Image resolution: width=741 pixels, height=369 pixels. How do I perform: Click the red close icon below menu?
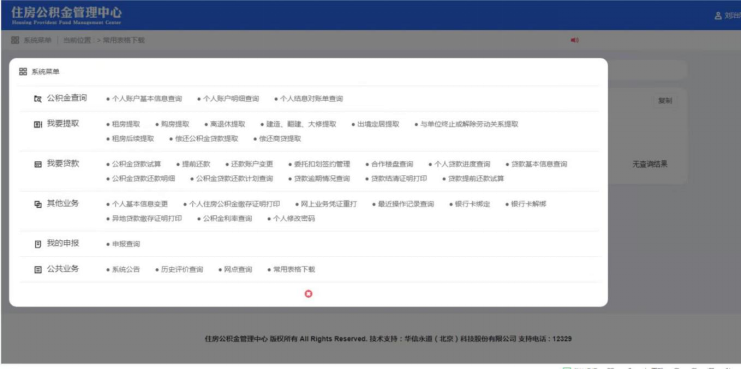click(x=309, y=294)
